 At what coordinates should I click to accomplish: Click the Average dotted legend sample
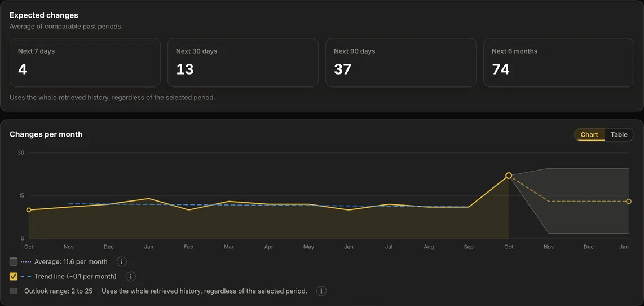click(x=26, y=261)
